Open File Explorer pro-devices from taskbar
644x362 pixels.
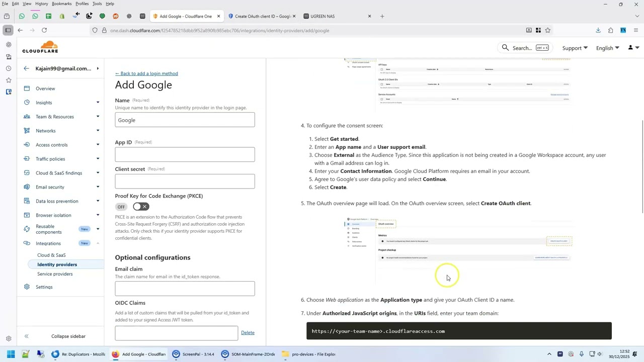(x=308, y=354)
